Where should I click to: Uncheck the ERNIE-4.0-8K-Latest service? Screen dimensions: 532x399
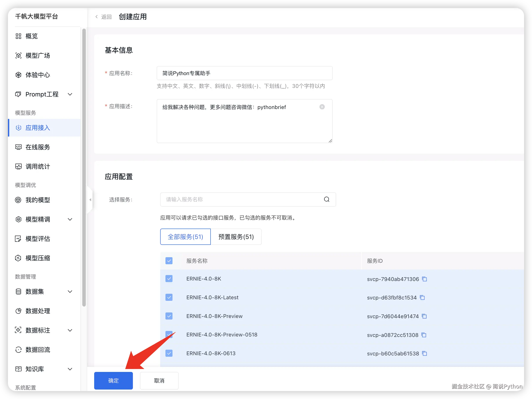point(169,297)
